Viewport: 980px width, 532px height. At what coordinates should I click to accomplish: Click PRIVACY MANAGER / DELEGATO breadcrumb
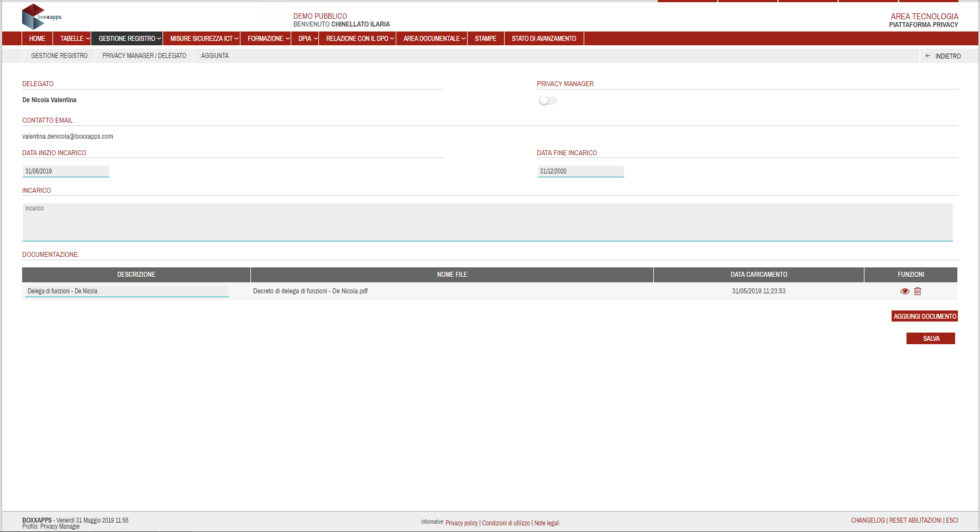coord(144,56)
